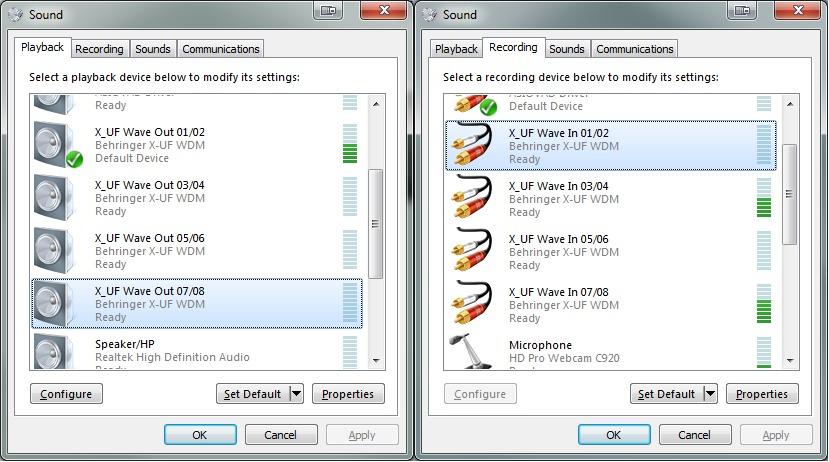The width and height of the screenshot is (829, 462).
Task: Click the 'Microphone' device name
Action: pos(540,345)
